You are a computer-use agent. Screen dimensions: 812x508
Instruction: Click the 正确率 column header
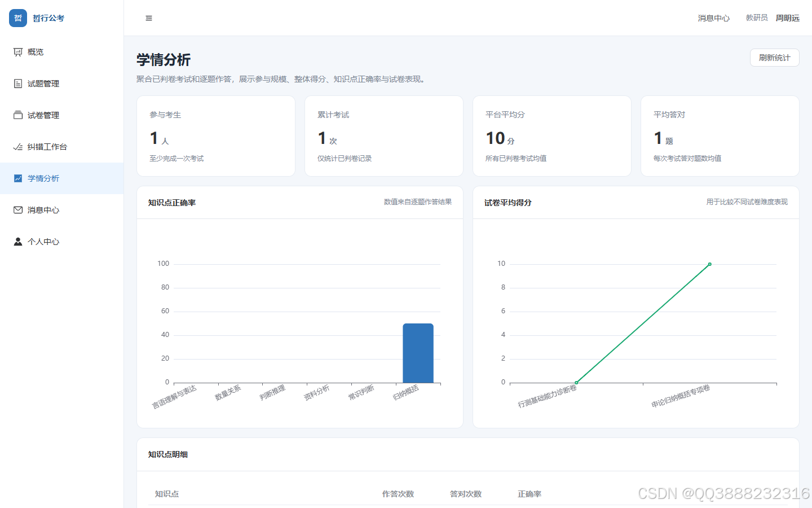pyautogui.click(x=529, y=494)
